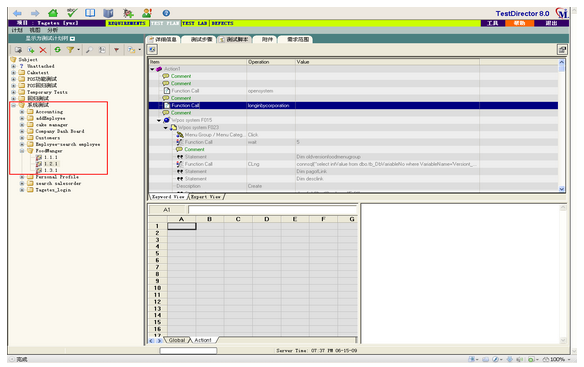Expand the Accounting folder in test tree

[x=22, y=112]
